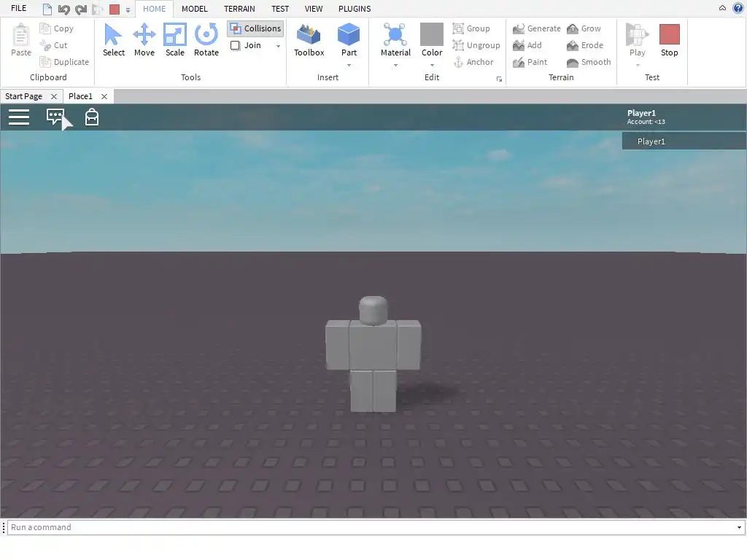
Task: Open the in-game hamburger menu
Action: click(19, 117)
